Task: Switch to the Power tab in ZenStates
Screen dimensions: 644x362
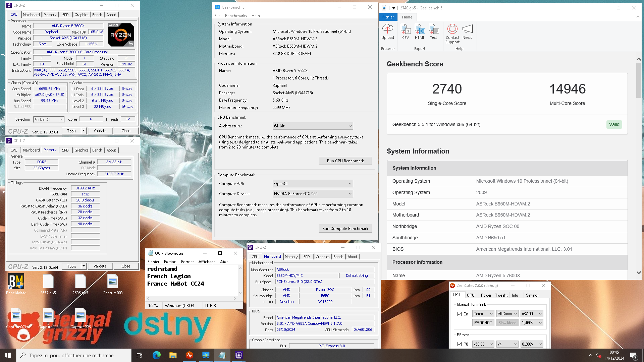Action: (486, 295)
